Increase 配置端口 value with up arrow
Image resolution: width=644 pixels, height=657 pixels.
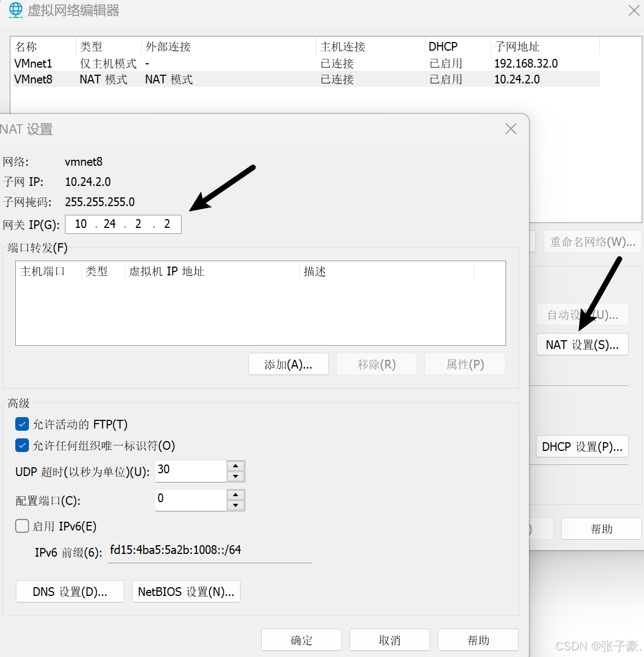(236, 495)
